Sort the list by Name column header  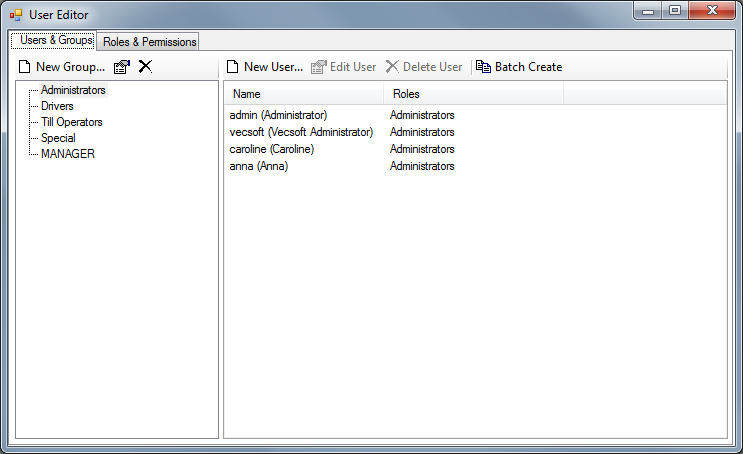pyautogui.click(x=303, y=94)
